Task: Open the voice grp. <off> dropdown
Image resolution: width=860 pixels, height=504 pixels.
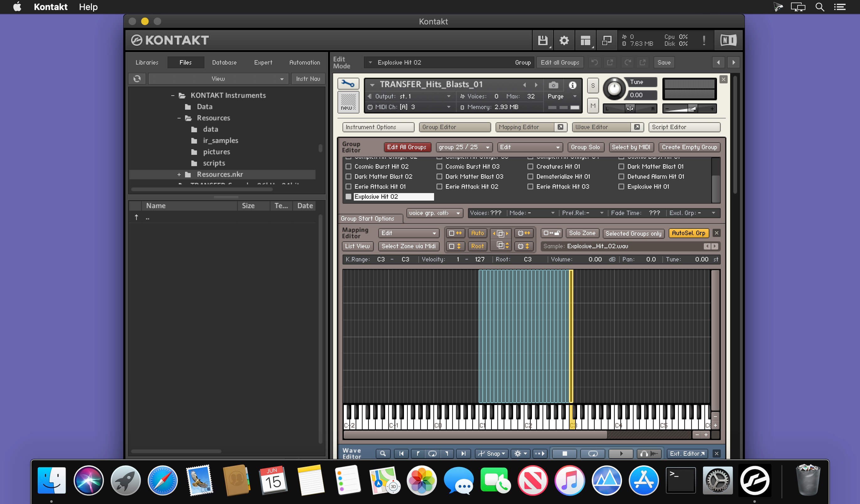Action: 434,213
